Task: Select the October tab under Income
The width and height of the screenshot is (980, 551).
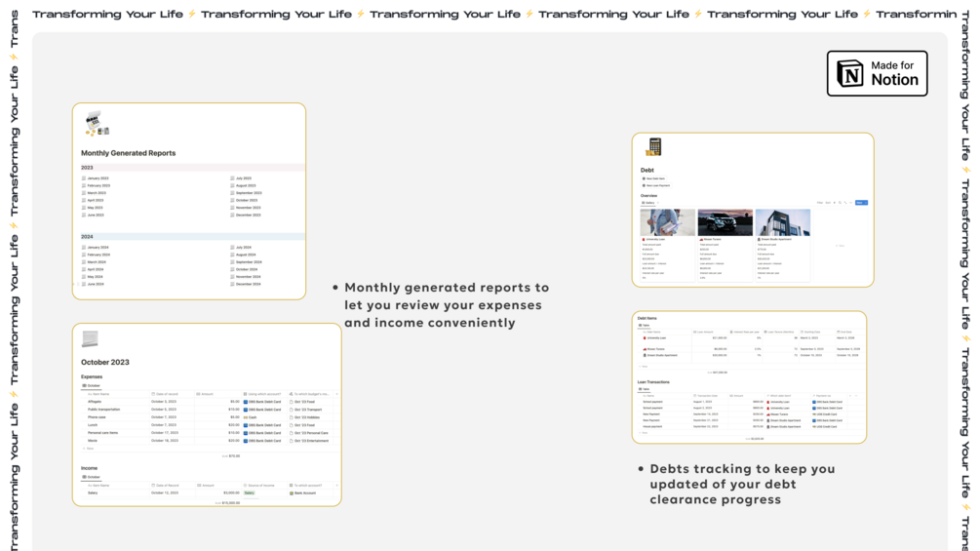Action: 92,477
